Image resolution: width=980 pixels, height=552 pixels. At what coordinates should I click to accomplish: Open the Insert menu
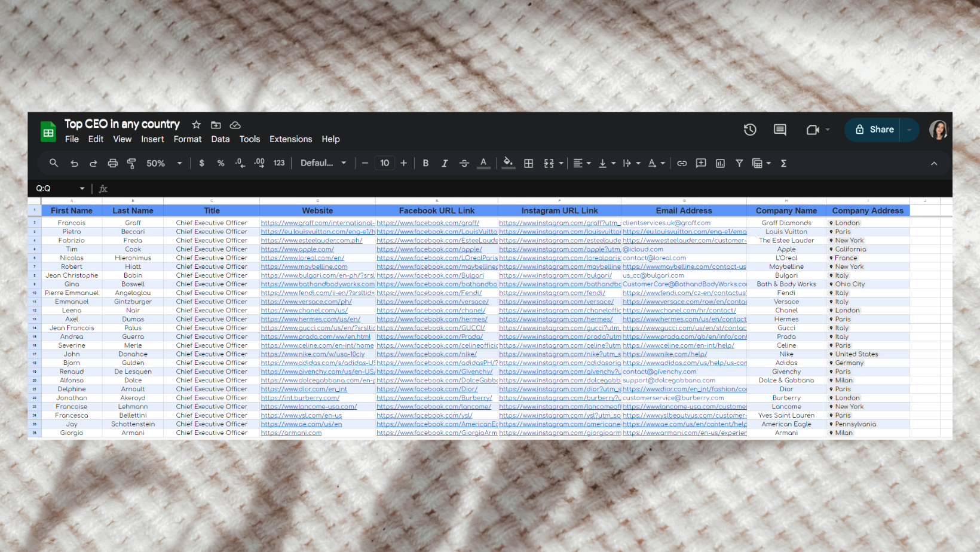pyautogui.click(x=152, y=139)
